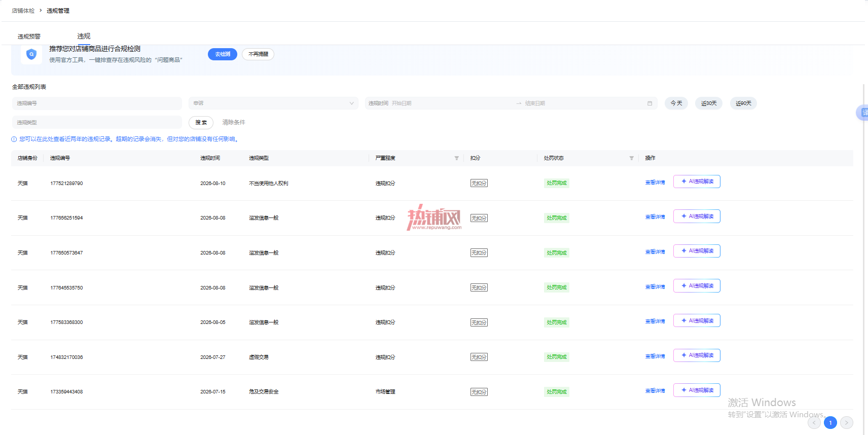Open the calendar icon in date range

pyautogui.click(x=649, y=103)
